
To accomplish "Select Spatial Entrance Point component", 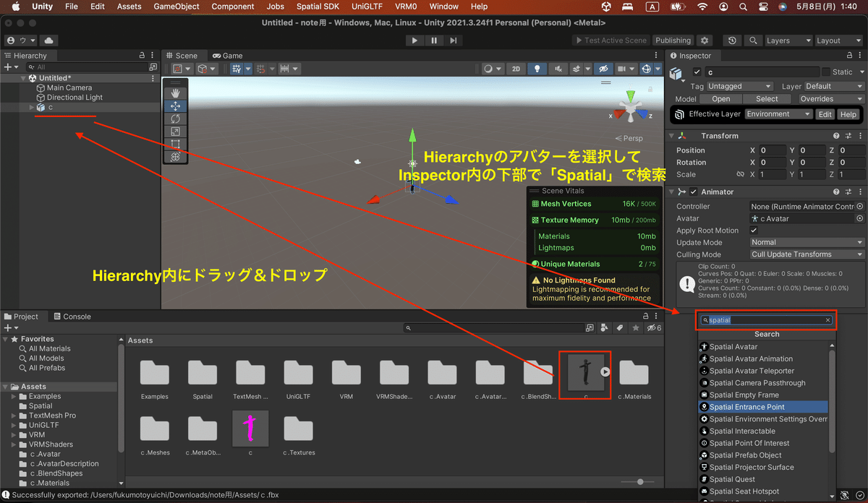I will 763,407.
